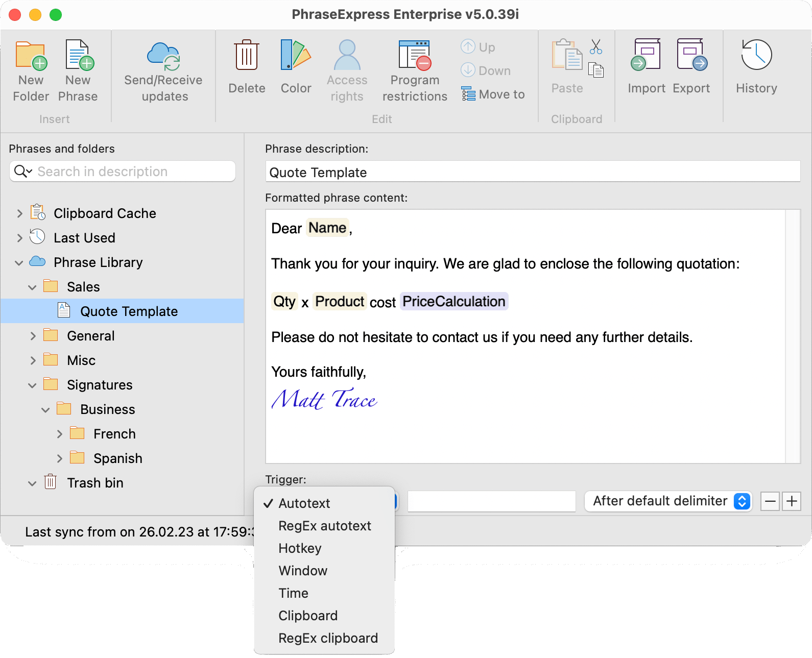Click the plus add trigger button

click(x=792, y=501)
